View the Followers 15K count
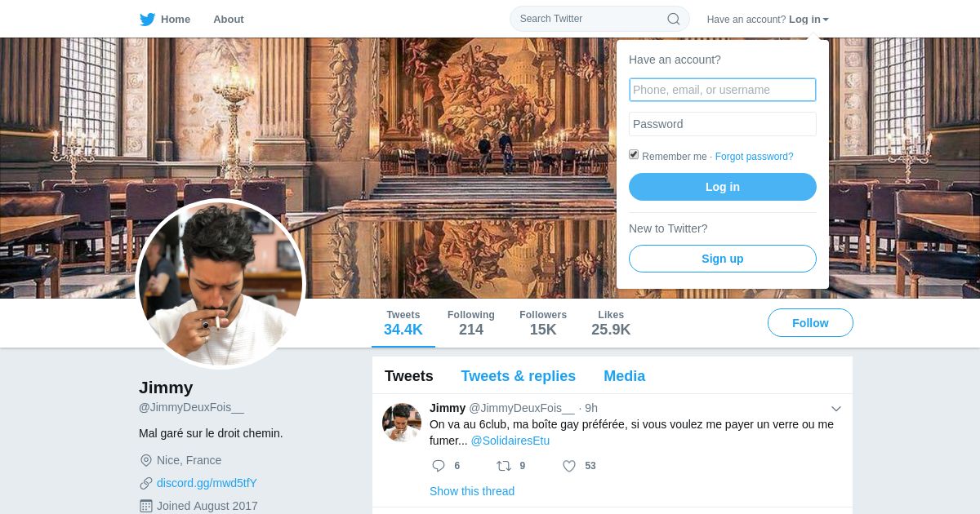Image resolution: width=980 pixels, height=514 pixels. (543, 323)
